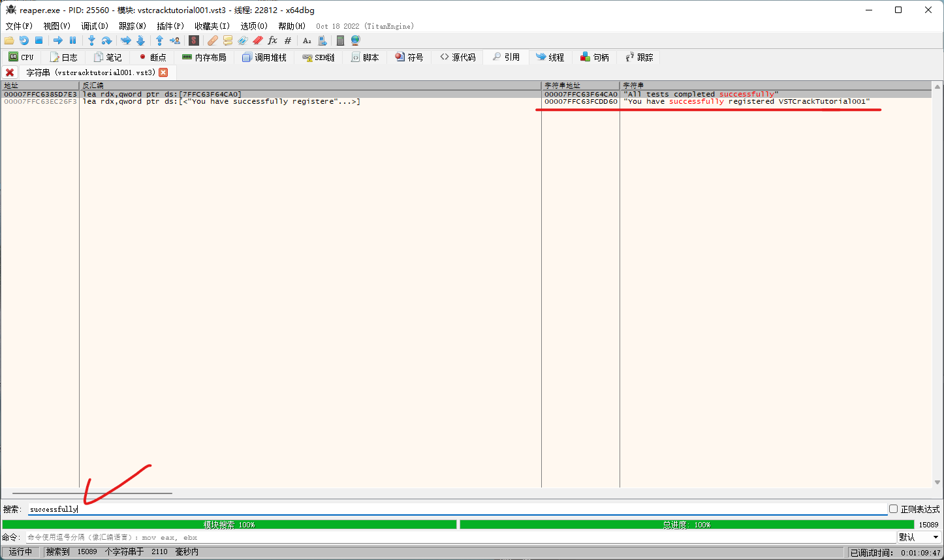Click the Step into arrow icon

(91, 40)
